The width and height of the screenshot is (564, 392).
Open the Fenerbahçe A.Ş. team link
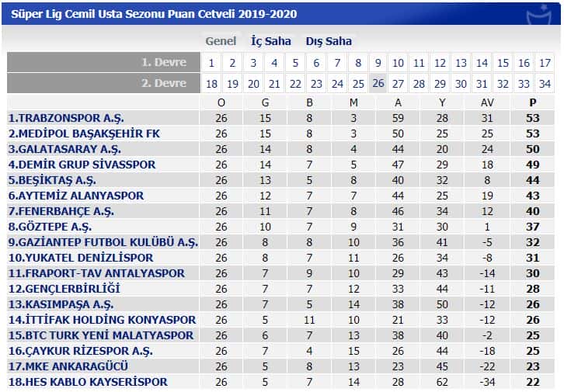(61, 211)
